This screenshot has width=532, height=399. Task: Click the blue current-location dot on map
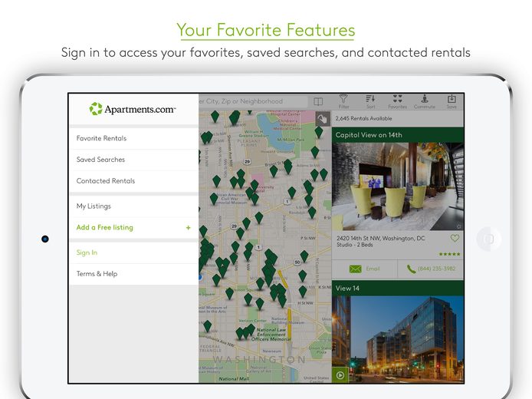pyautogui.click(x=200, y=277)
